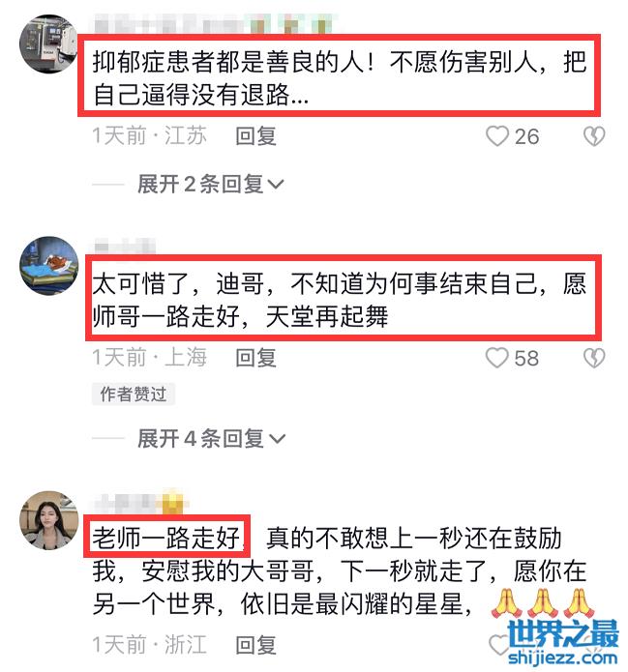
Task: Click the chevron beside 展开4条回复
Action: [x=277, y=439]
